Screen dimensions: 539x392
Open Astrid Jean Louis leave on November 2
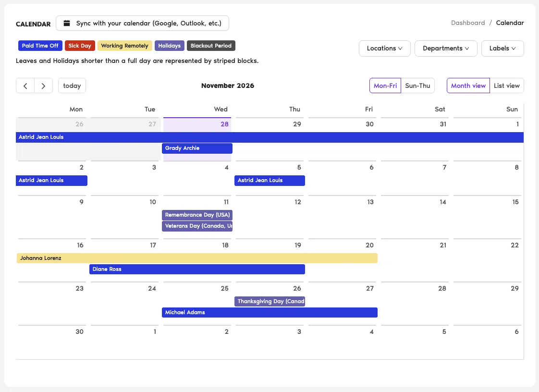51,181
